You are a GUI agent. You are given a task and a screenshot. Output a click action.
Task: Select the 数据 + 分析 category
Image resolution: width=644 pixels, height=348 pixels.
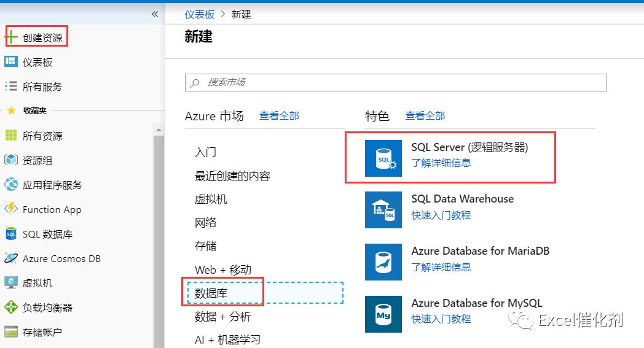222,317
